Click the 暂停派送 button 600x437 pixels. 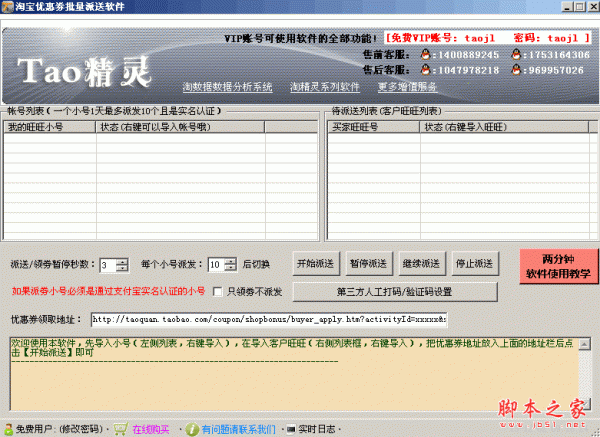369,263
